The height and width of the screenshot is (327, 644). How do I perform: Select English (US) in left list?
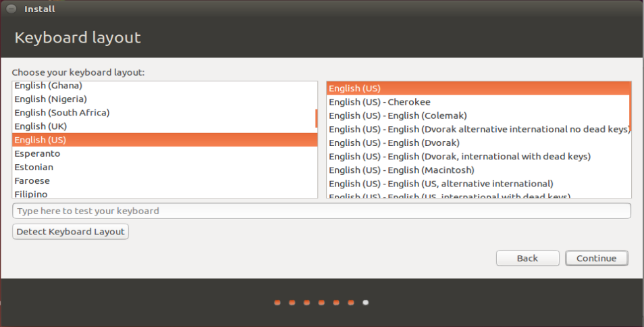[x=164, y=140]
